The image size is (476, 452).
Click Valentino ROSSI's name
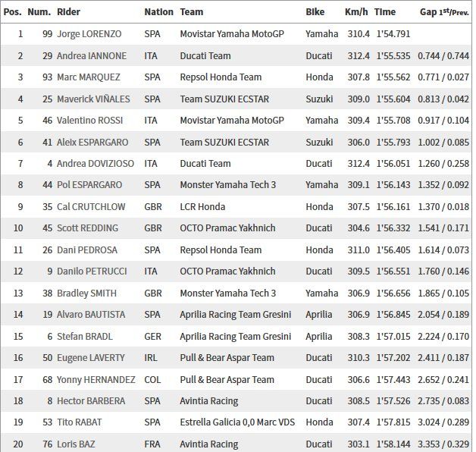point(89,121)
